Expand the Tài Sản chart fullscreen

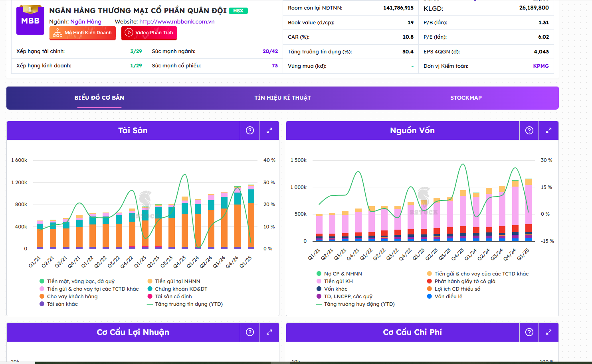[269, 130]
